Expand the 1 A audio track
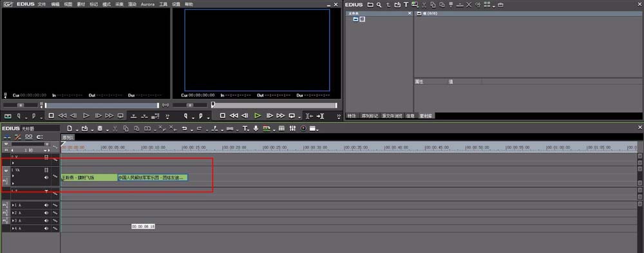The height and width of the screenshot is (253, 644). pyautogui.click(x=13, y=205)
